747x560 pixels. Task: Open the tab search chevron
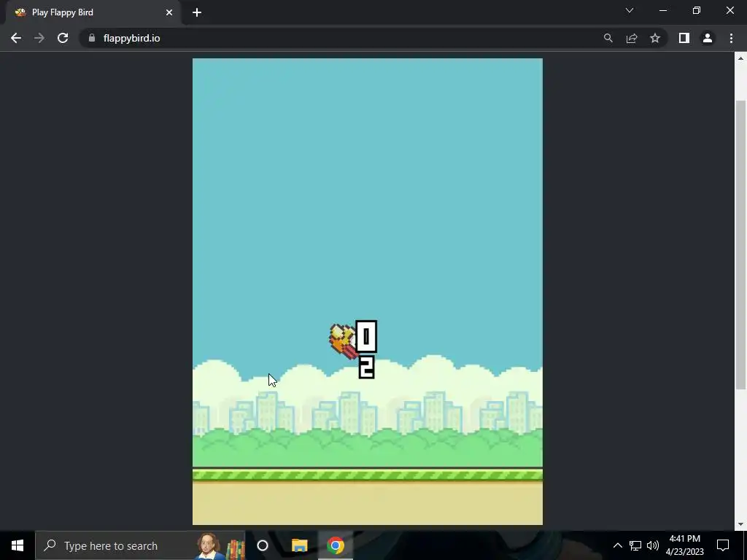(x=630, y=10)
